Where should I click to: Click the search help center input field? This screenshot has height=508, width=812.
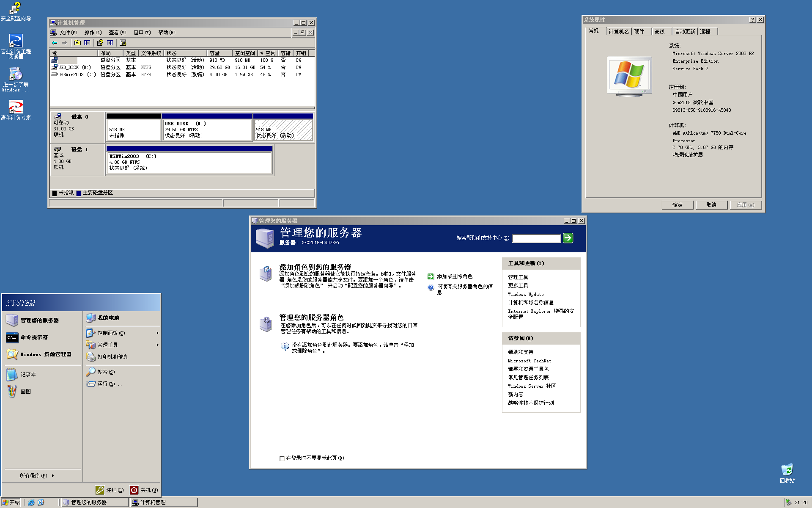[536, 238]
